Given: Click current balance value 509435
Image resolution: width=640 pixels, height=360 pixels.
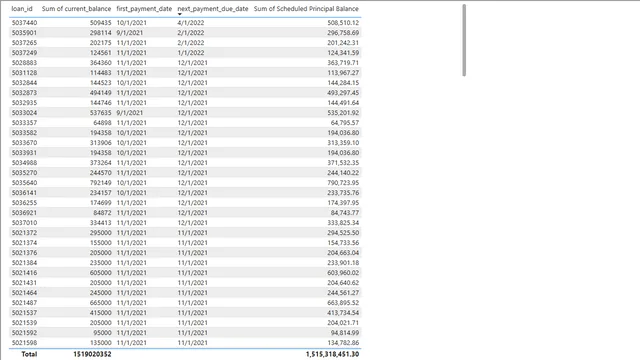Looking at the screenshot, I should click(x=100, y=23).
